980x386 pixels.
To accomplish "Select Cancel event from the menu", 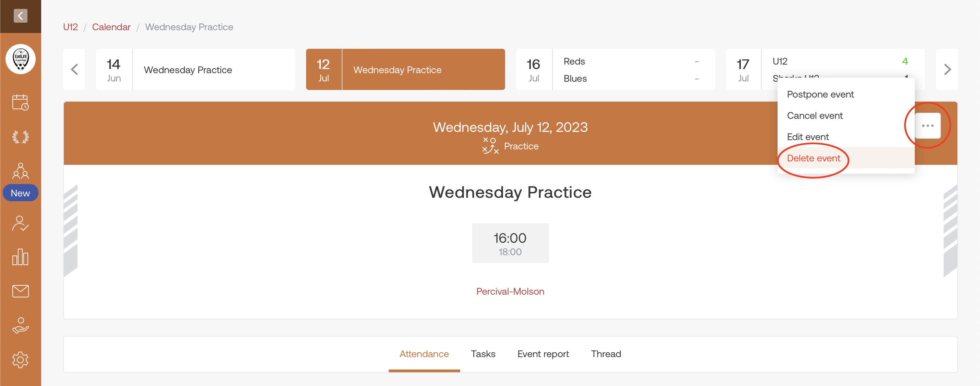I will [x=815, y=115].
